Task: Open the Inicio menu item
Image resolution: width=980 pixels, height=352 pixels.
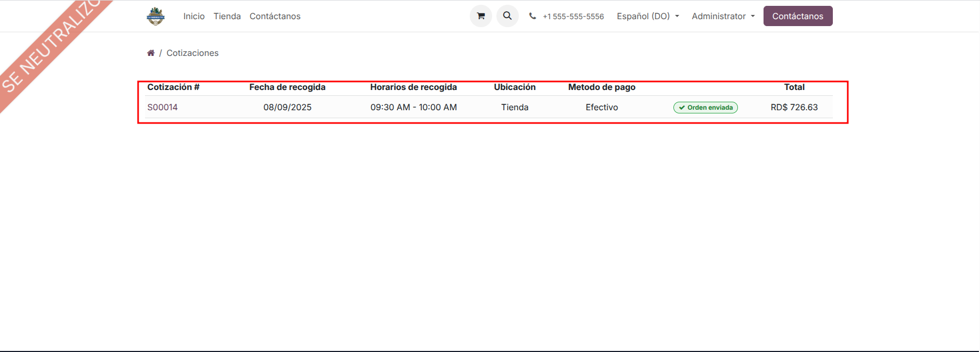Action: [x=194, y=16]
